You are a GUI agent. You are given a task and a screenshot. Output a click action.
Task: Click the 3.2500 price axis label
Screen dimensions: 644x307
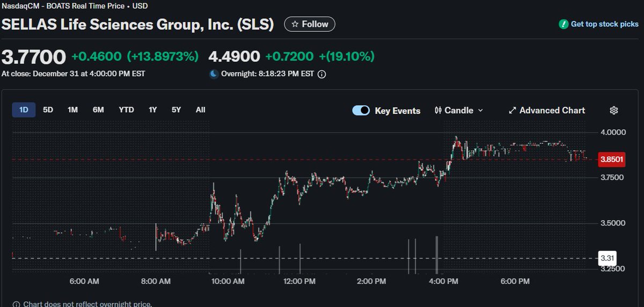point(613,268)
